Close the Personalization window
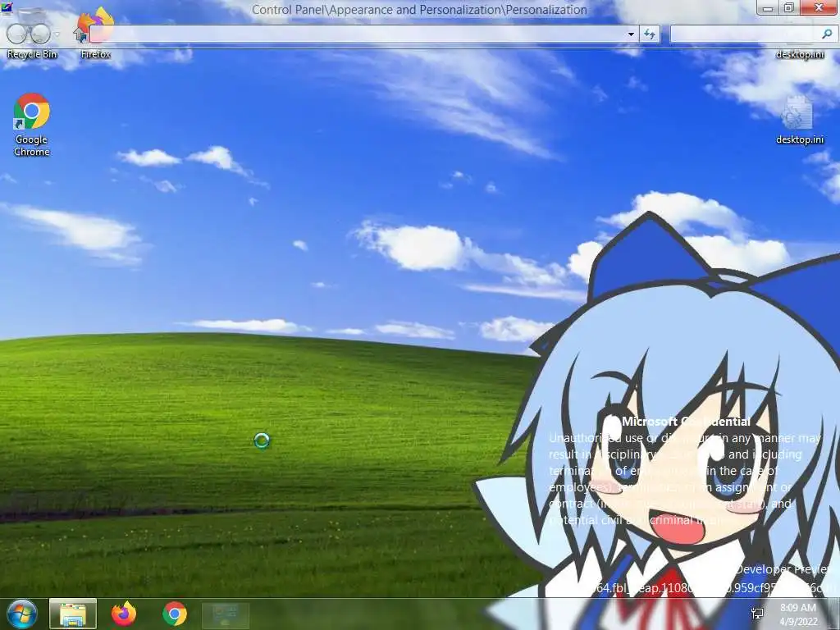 [819, 7]
